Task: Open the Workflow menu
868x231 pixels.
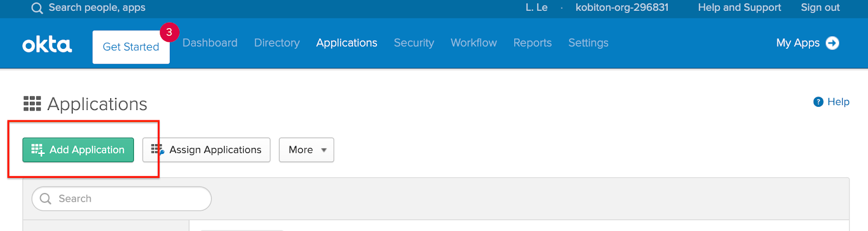Action: pos(474,43)
